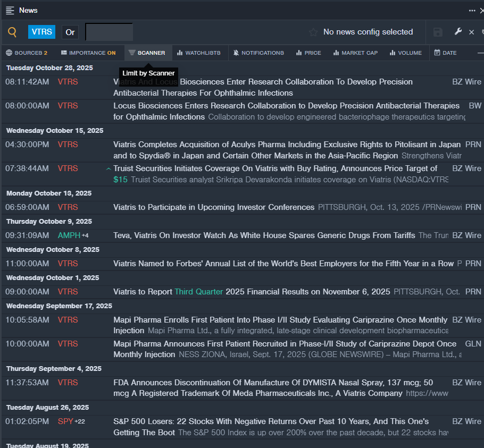Image resolution: width=484 pixels, height=448 pixels.
Task: Click the orange search magnifier icon
Action: pos(12,32)
